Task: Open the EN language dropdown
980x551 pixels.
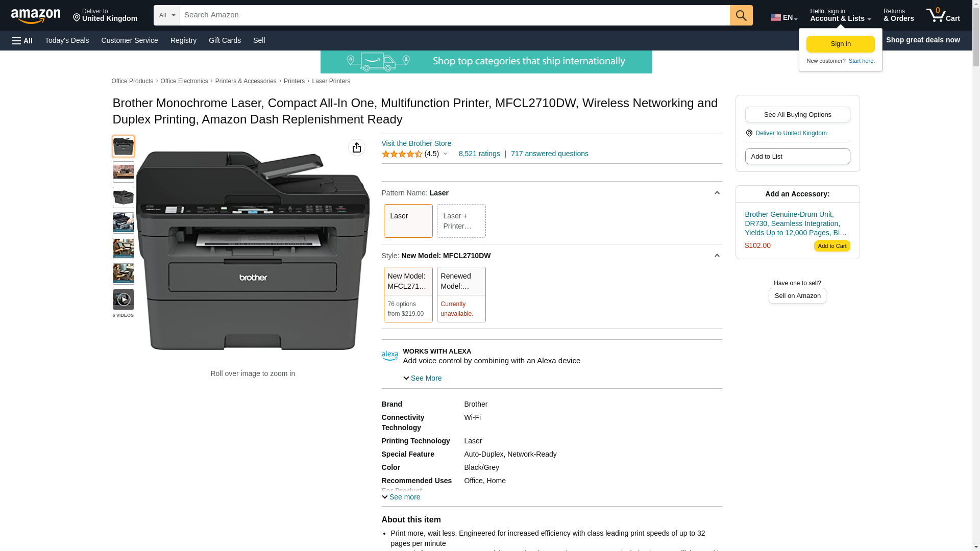Action: click(x=783, y=17)
